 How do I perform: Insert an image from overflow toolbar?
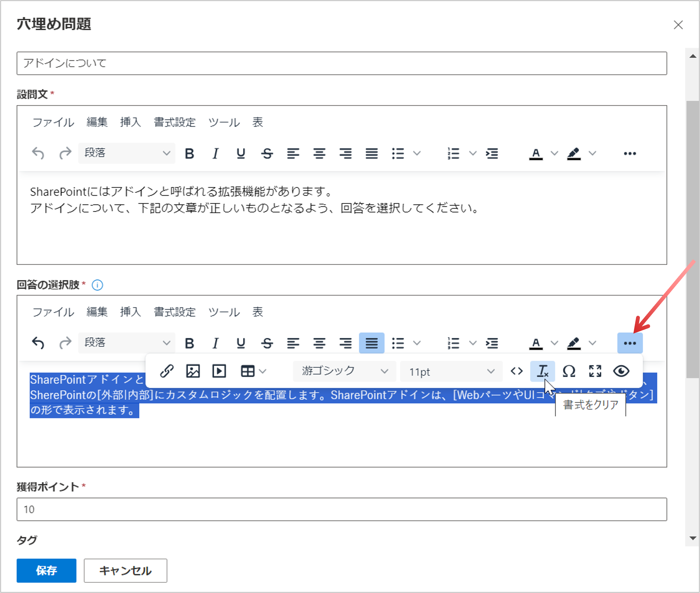click(193, 371)
